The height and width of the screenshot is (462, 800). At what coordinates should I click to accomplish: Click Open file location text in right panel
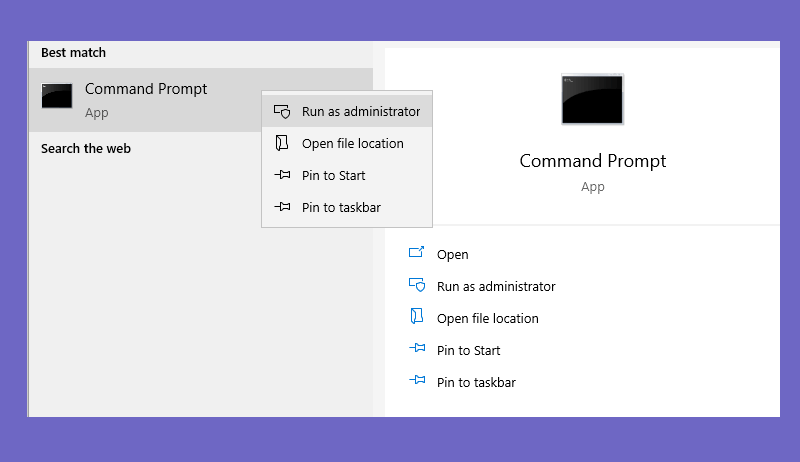[x=488, y=319]
